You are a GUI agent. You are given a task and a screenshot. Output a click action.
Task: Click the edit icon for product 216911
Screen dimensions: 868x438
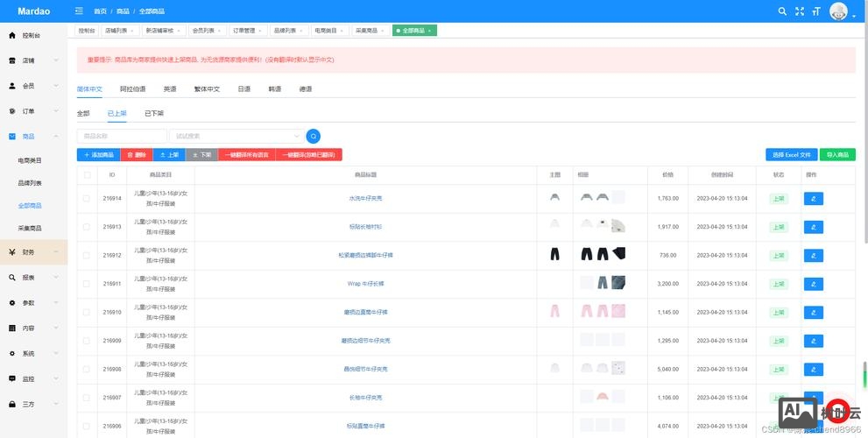pos(814,284)
